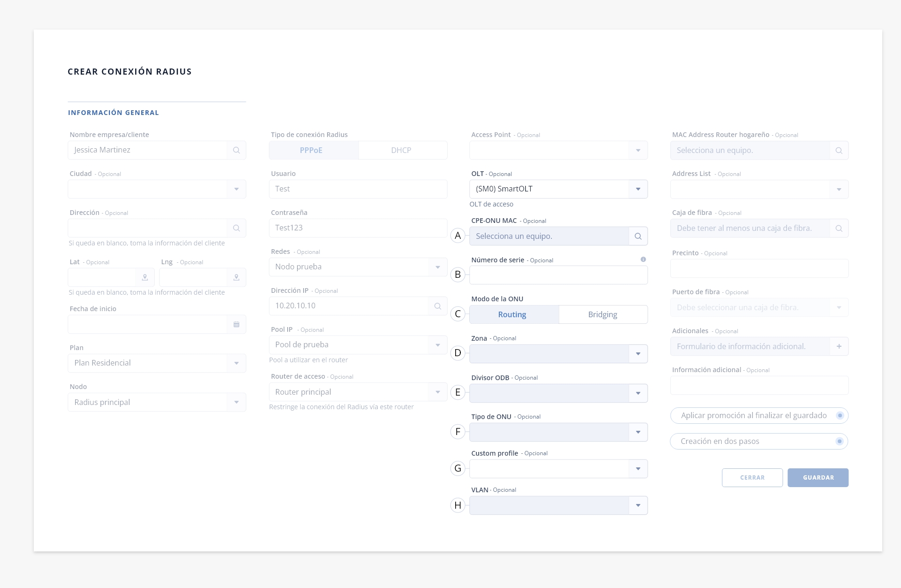Click search icon in CPE-ONU MAC field
Viewport: 901px width, 588px height.
[638, 236]
